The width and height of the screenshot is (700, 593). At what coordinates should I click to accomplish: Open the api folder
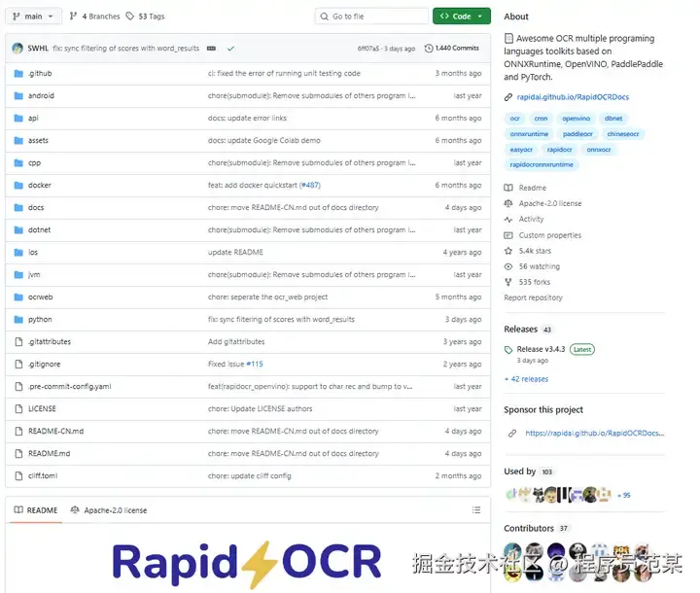(x=33, y=118)
